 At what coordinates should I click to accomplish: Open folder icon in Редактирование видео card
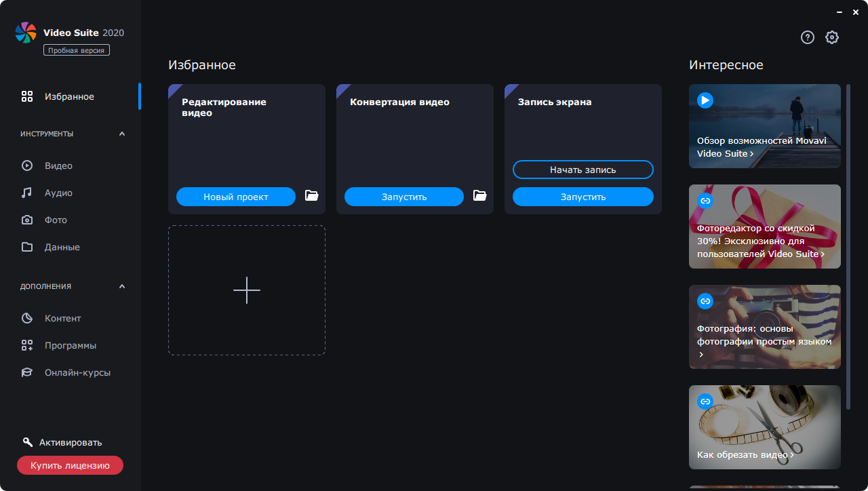click(x=311, y=196)
